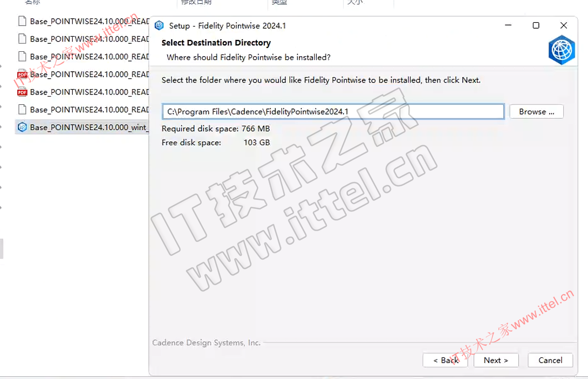Click the Browse button

point(536,112)
